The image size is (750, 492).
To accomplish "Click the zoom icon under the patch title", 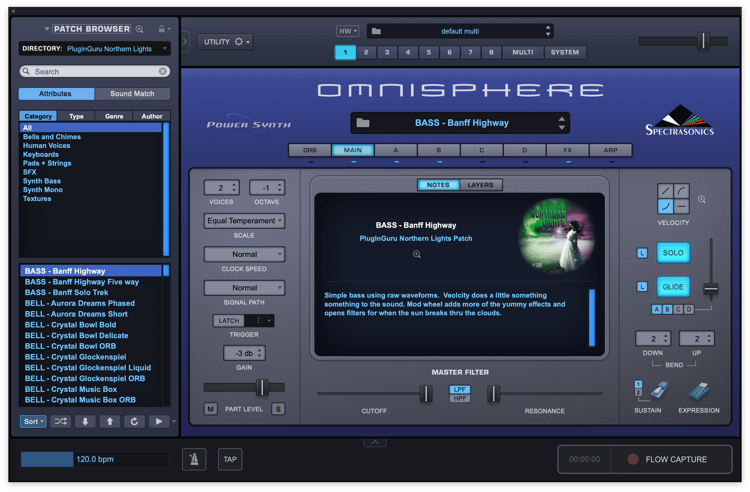I will 417,254.
